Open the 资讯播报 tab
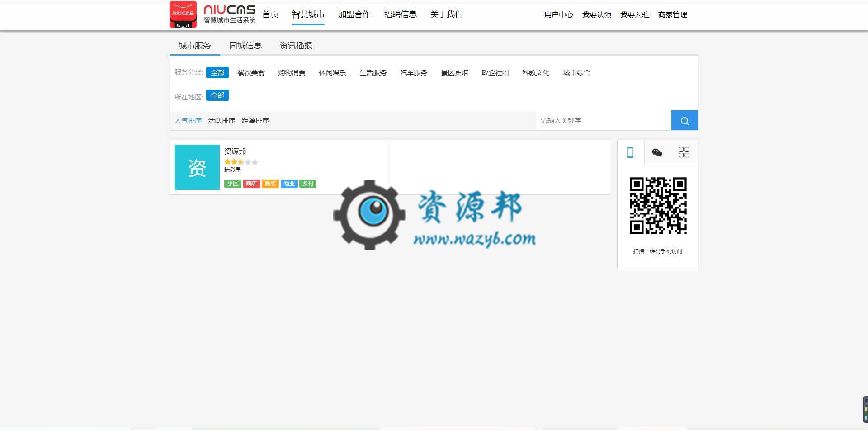 point(296,45)
